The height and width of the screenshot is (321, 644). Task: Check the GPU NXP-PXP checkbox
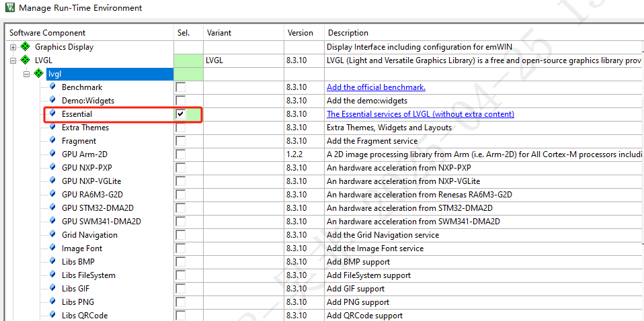pyautogui.click(x=180, y=168)
